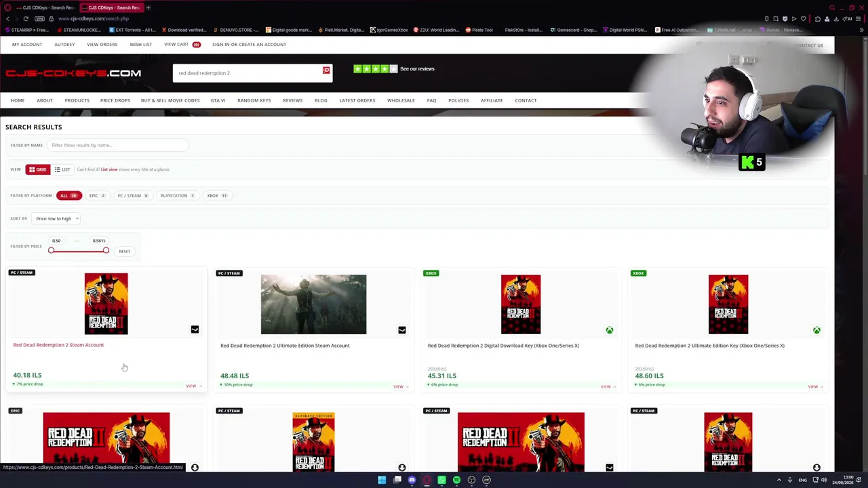Click the Xbox Digital Download Key thumbnail
The image size is (868, 488).
click(x=521, y=304)
